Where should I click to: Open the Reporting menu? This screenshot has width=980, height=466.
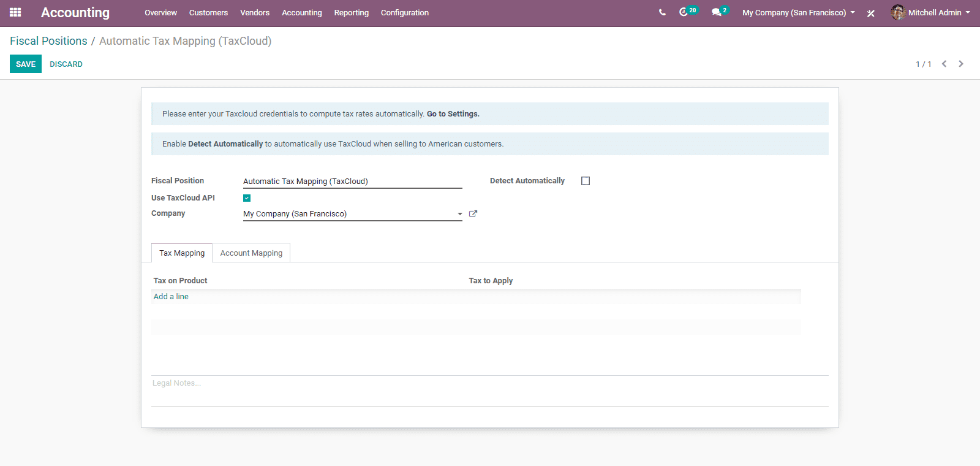coord(351,12)
